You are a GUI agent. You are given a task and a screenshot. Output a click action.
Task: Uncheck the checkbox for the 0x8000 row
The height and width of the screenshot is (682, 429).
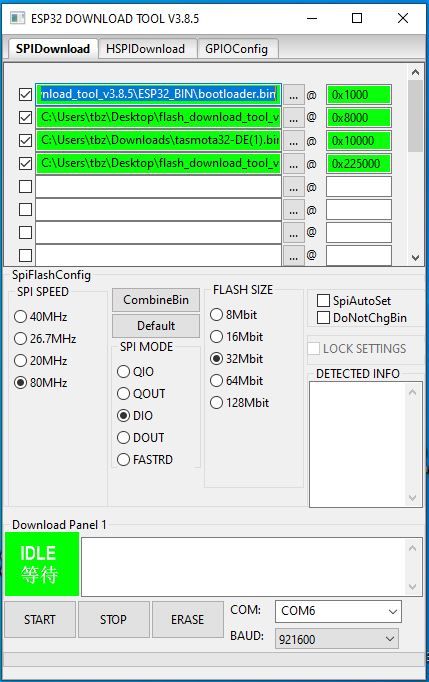(26, 117)
